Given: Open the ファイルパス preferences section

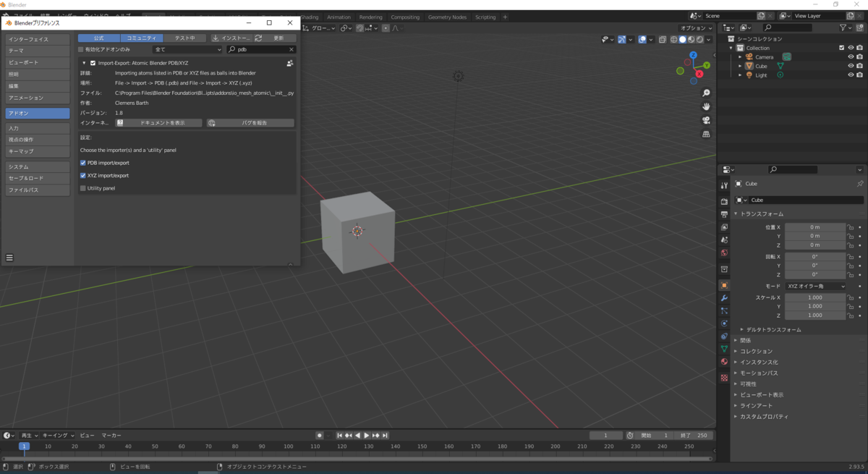Looking at the screenshot, I should [x=38, y=190].
